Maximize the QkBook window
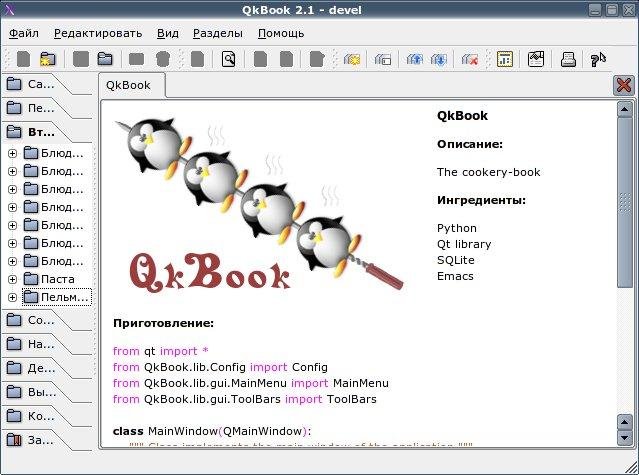639x475 pixels. [x=612, y=9]
